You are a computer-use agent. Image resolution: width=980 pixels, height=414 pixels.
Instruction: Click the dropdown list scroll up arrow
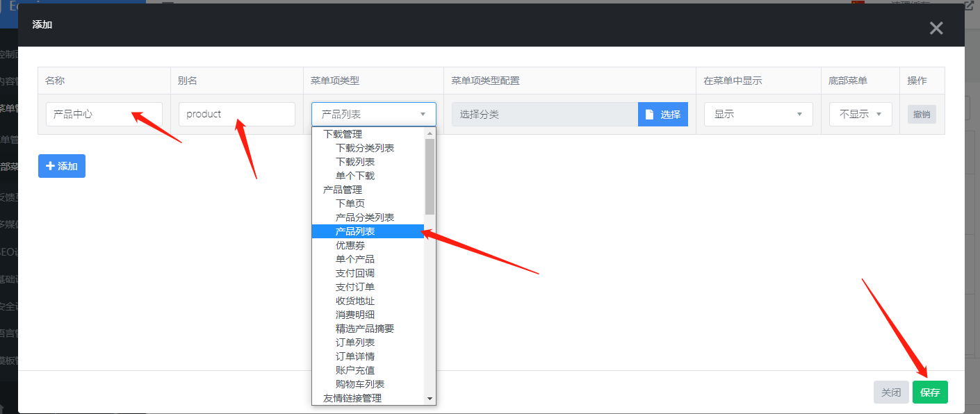click(x=430, y=133)
